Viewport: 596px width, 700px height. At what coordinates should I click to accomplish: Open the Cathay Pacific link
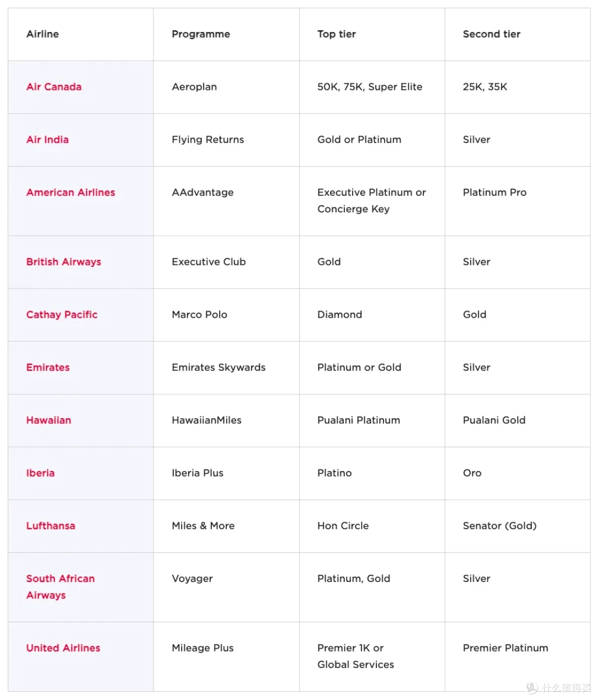(x=62, y=314)
